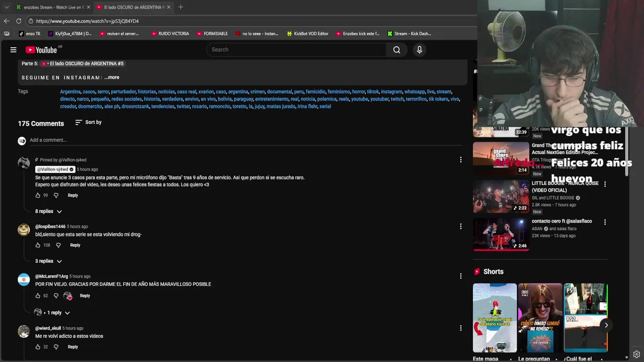Go to YouTube home via logo

(x=41, y=50)
